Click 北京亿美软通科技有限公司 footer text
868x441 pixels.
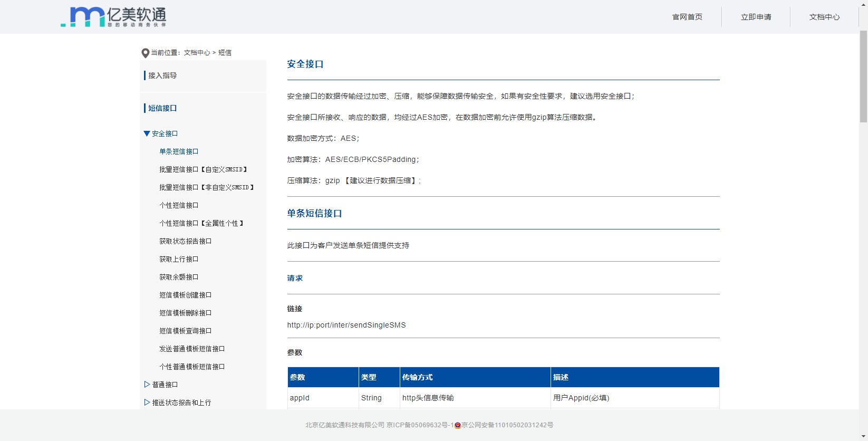point(345,425)
